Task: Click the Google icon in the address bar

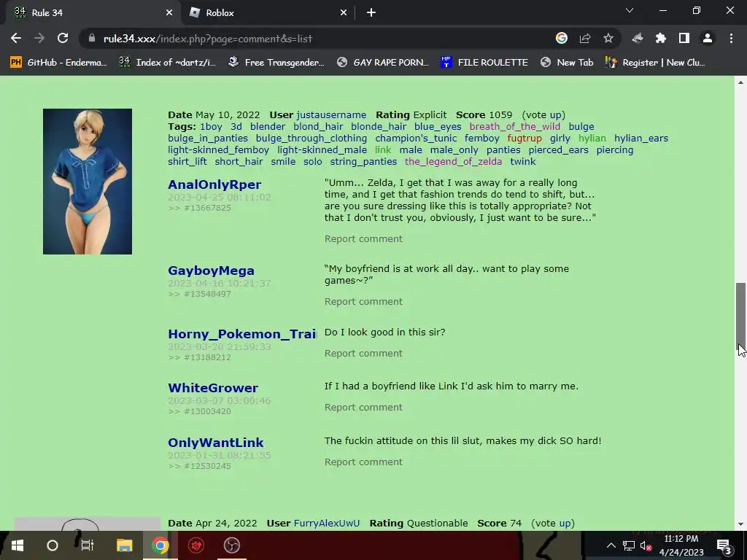Action: pyautogui.click(x=562, y=38)
